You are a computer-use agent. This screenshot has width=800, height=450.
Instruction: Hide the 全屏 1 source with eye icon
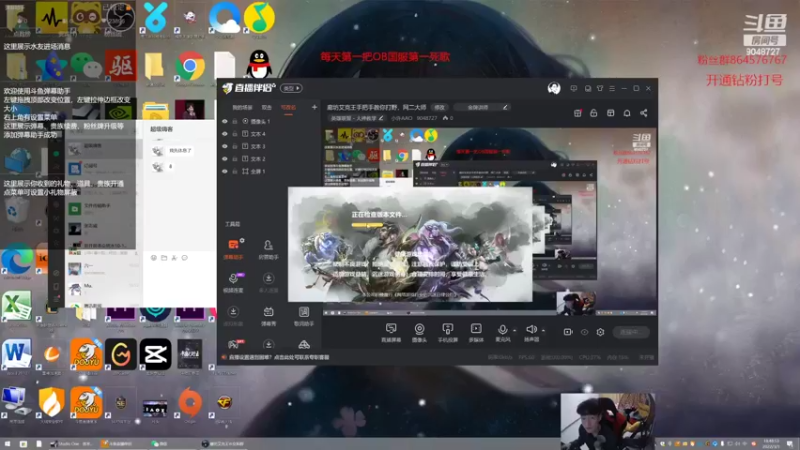[x=224, y=171]
